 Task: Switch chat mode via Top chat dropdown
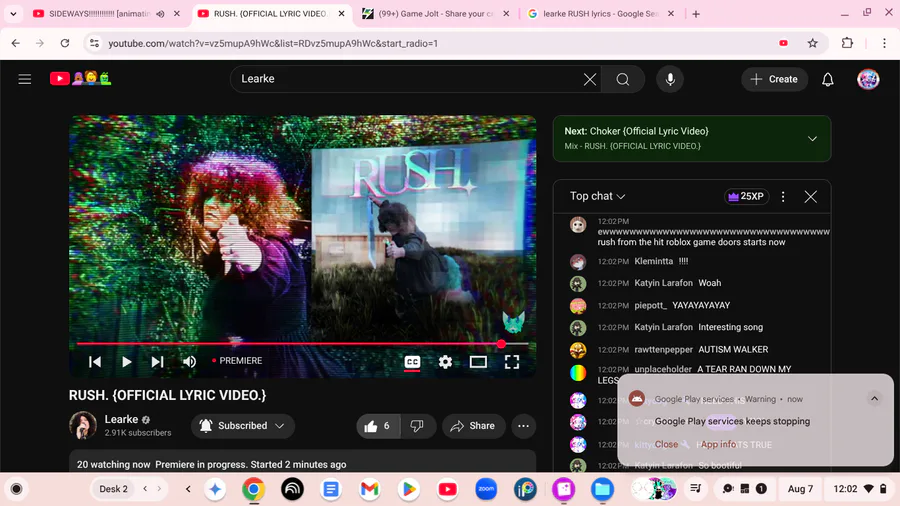[x=598, y=196]
